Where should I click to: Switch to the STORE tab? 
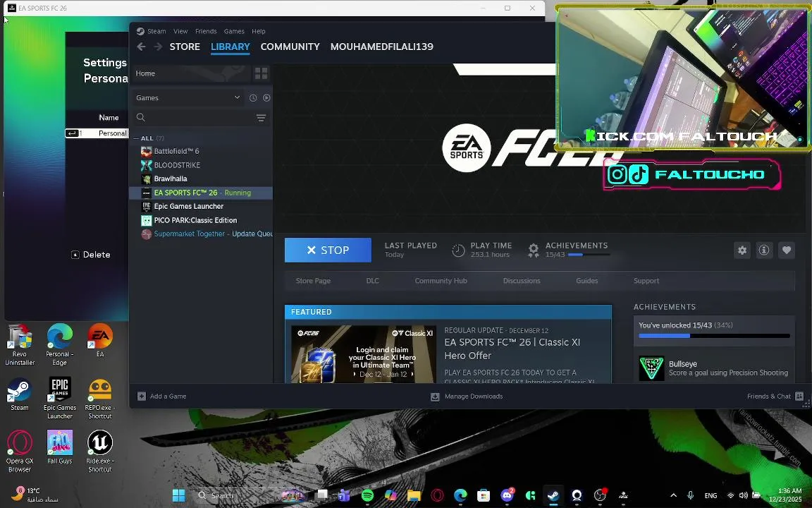point(185,47)
